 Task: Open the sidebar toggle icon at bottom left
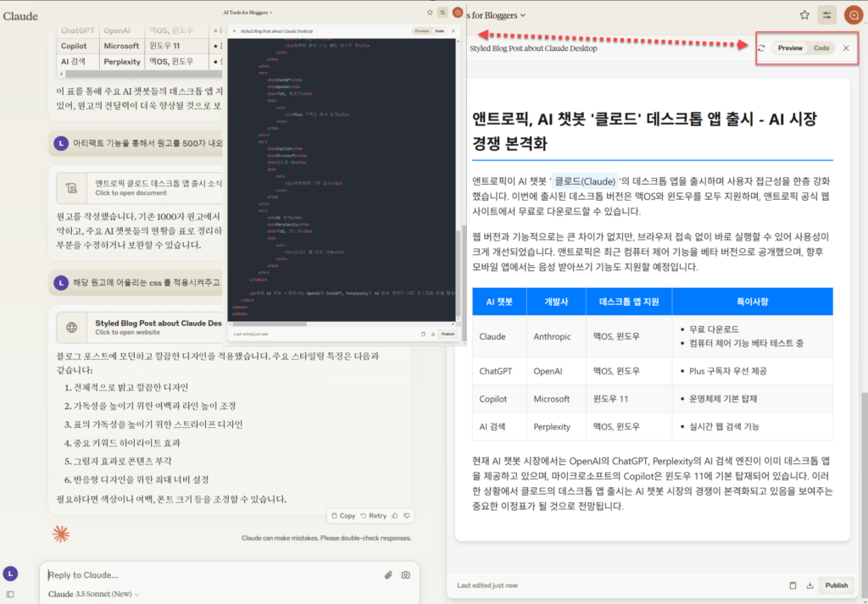click(10, 595)
